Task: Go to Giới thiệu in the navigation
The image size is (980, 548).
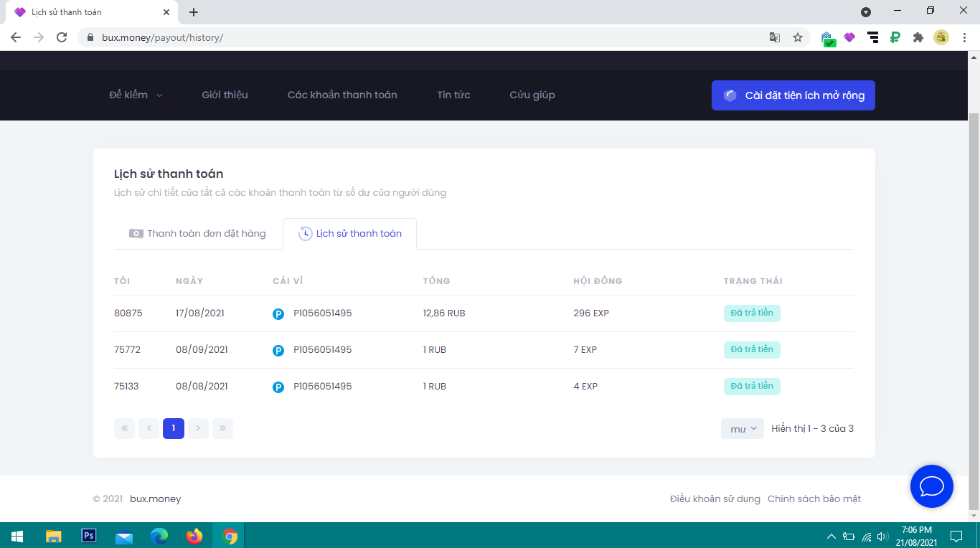Action: coord(225,95)
